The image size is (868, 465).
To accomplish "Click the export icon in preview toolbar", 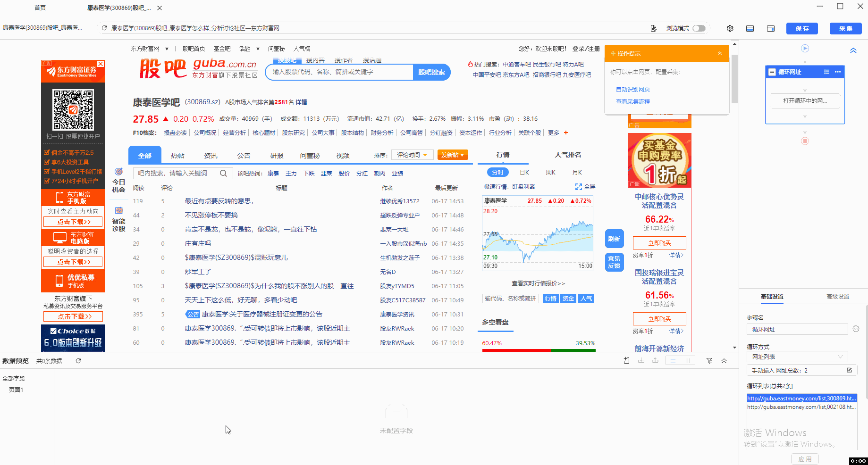I will tap(655, 361).
